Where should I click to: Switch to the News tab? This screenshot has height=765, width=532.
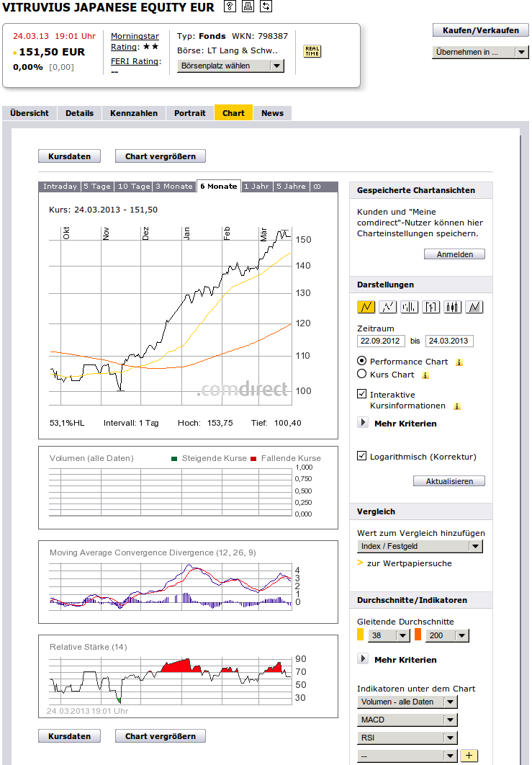[x=272, y=113]
